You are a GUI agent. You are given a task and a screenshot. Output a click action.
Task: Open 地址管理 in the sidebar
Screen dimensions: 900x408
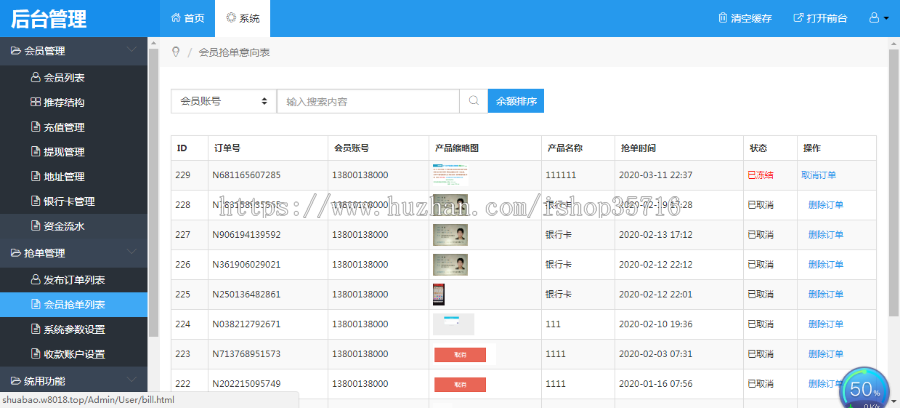coord(73,177)
